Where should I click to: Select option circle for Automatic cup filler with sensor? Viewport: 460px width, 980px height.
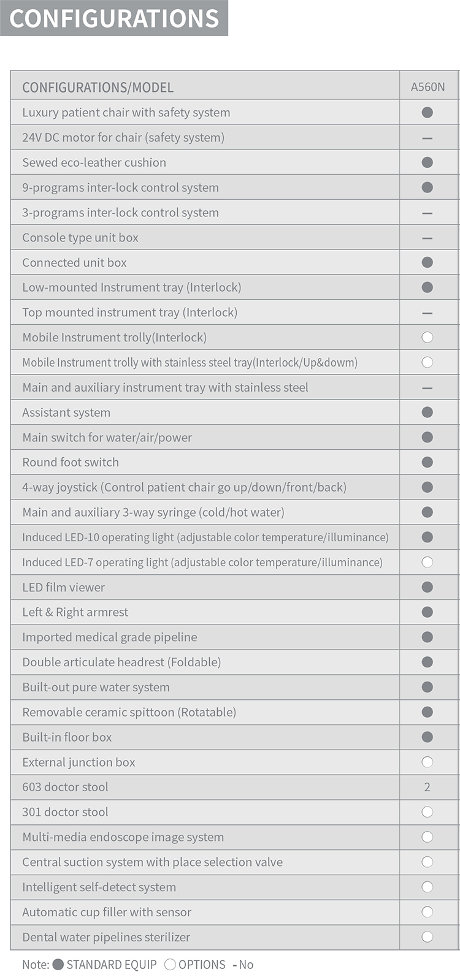(x=427, y=912)
